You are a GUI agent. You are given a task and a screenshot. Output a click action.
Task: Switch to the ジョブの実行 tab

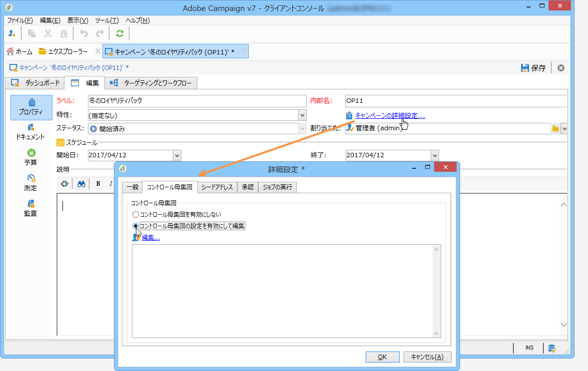pyautogui.click(x=277, y=187)
